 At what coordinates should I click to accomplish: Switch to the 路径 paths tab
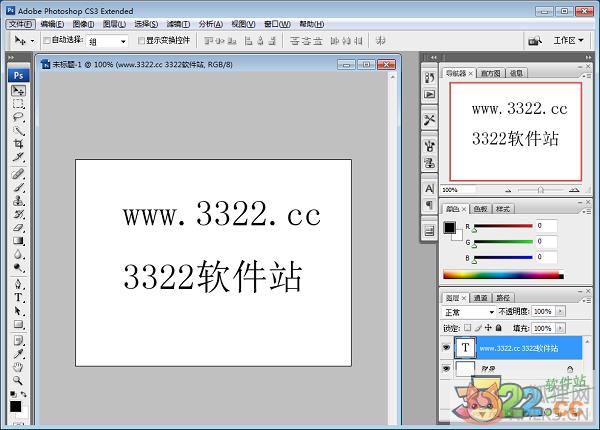503,298
